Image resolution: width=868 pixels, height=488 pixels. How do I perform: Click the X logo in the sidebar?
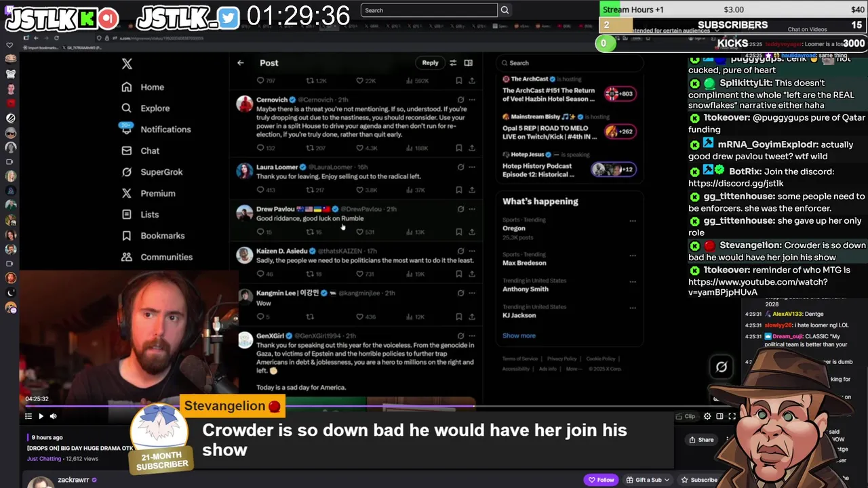click(x=127, y=64)
